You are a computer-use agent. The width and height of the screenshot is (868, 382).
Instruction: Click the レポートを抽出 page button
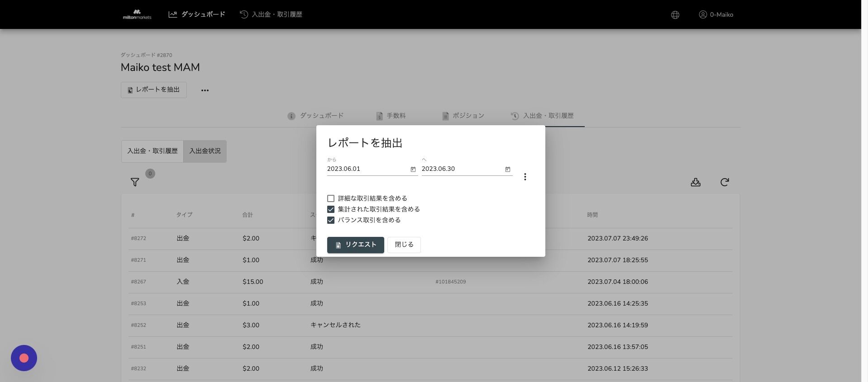click(x=154, y=90)
